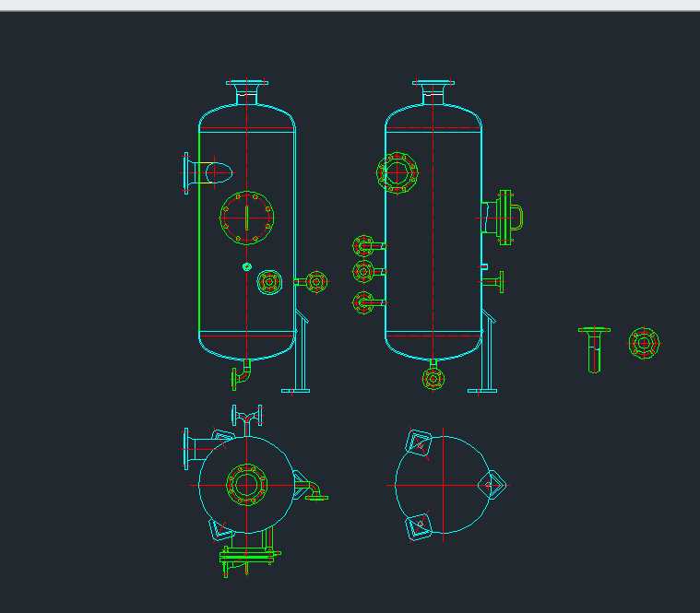Select the bottom drain flange under right vessel
This screenshot has width=700, height=613.
pos(433,379)
